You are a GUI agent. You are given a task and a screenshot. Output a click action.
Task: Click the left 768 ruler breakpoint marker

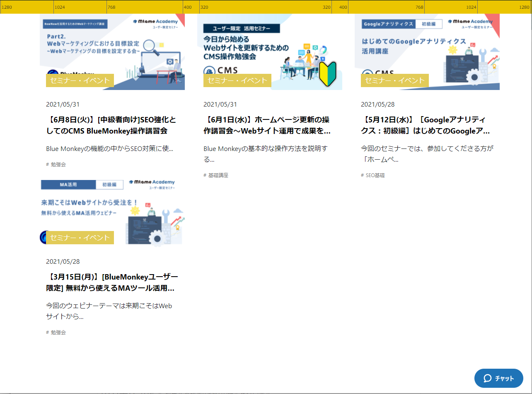111,7
